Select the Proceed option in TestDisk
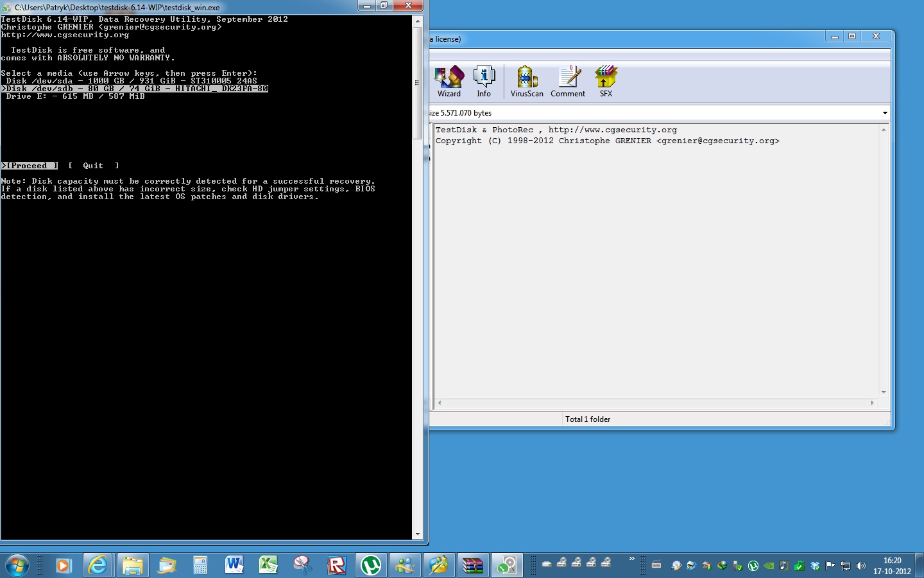 [x=29, y=166]
